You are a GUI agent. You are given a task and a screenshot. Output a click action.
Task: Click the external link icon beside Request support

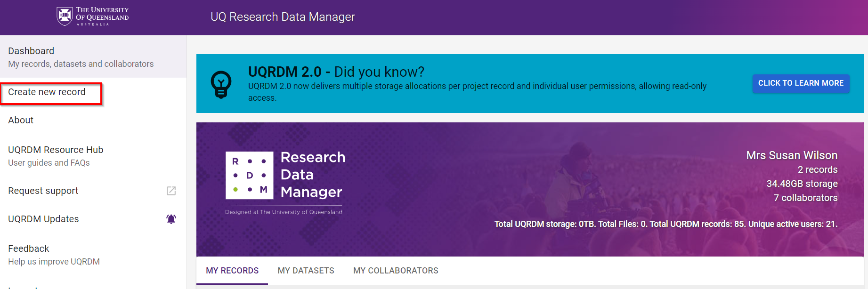[x=171, y=191]
